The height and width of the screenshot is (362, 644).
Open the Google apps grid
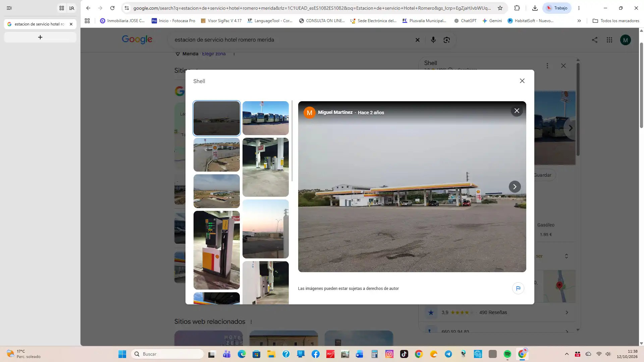pyautogui.click(x=609, y=40)
